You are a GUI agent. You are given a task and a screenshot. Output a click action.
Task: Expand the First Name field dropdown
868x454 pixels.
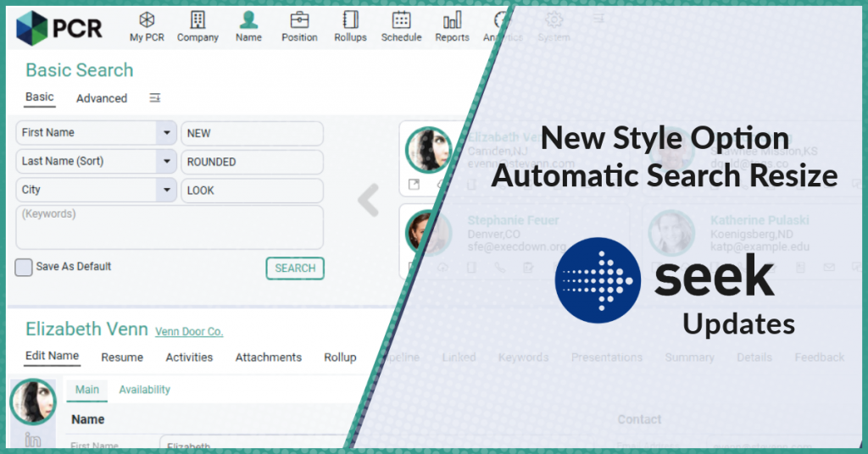(167, 133)
